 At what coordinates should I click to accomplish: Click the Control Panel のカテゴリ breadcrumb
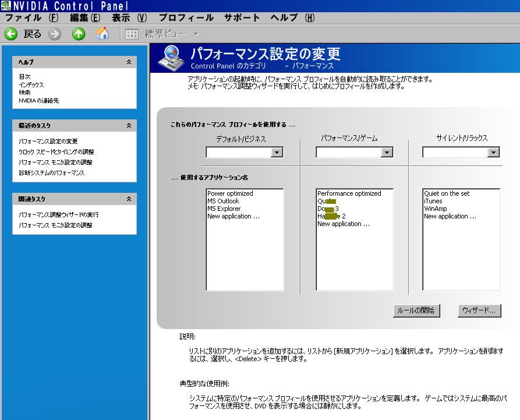[x=228, y=66]
